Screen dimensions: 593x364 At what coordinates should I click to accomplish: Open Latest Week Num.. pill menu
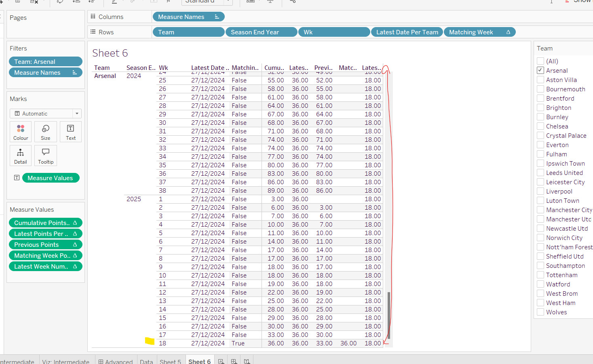(46, 266)
